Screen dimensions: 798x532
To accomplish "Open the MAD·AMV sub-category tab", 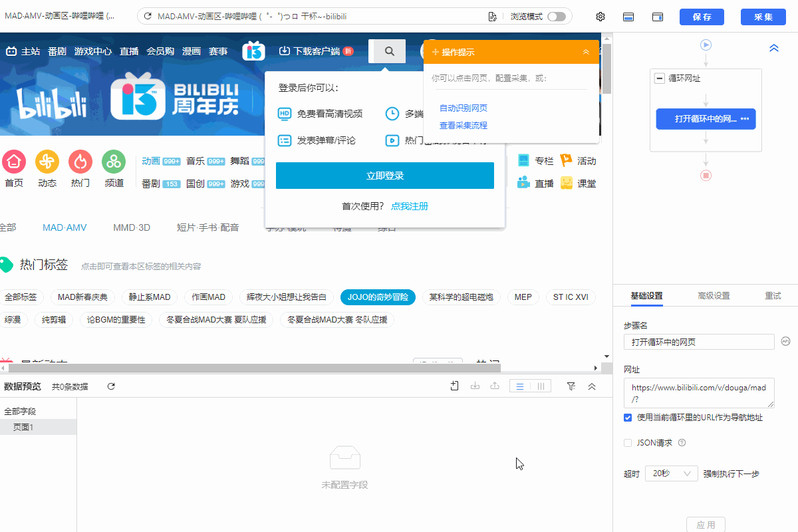I will point(65,227).
